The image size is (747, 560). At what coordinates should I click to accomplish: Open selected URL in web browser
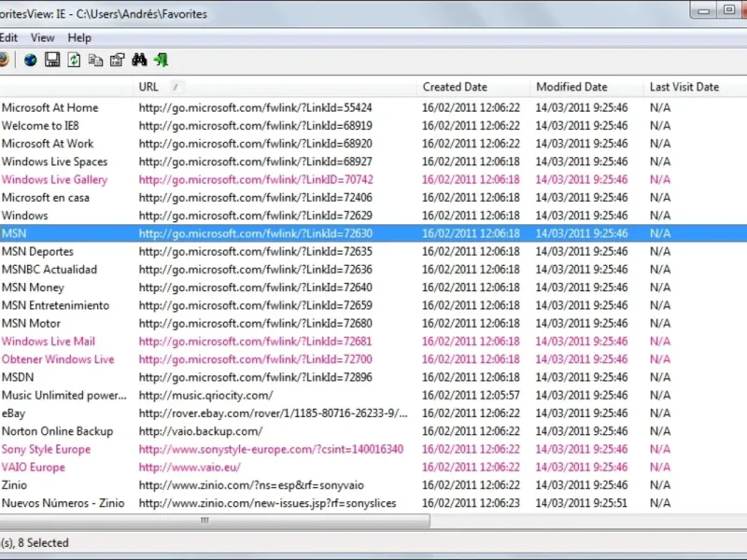coord(31,60)
